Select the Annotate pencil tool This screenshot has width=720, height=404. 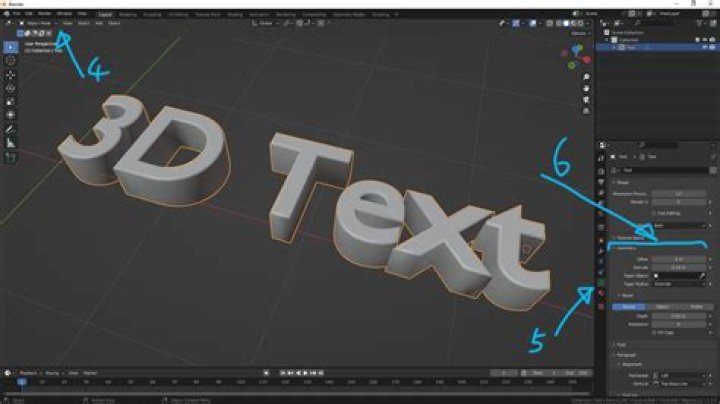(11, 129)
